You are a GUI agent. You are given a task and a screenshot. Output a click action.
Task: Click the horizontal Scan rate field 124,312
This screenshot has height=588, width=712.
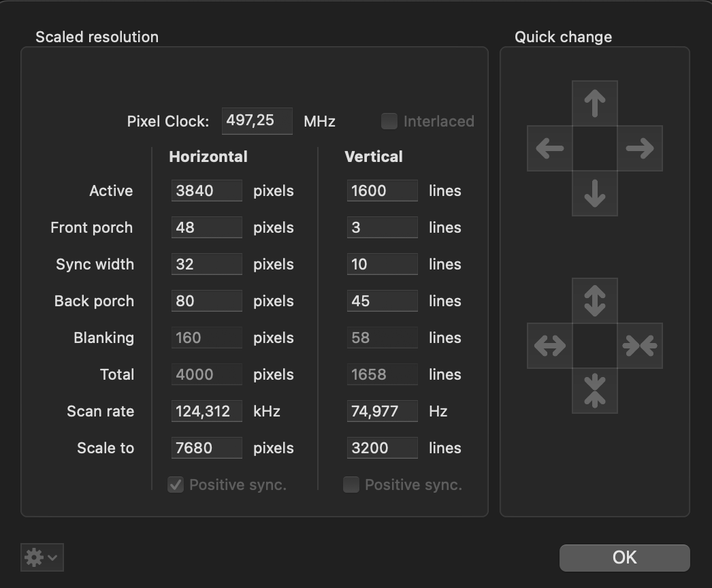pyautogui.click(x=207, y=411)
